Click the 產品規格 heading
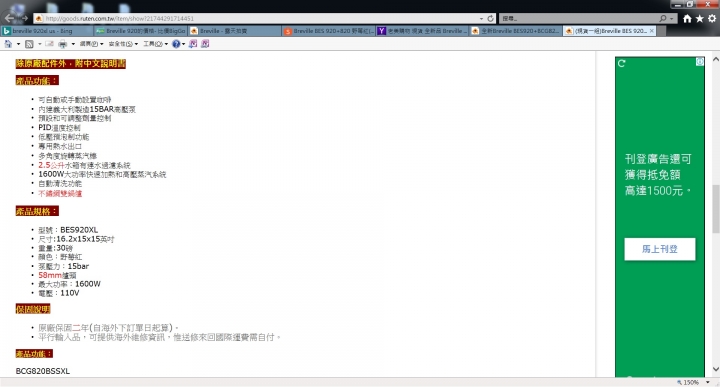The image size is (720, 387). 37,211
